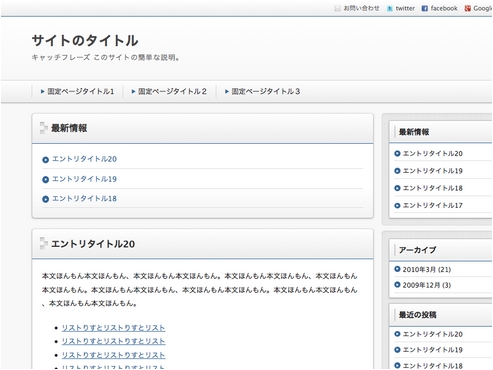Viewport: 493px width, 370px height.
Task: Click the site title サイトのタイトル
Action: tap(85, 41)
